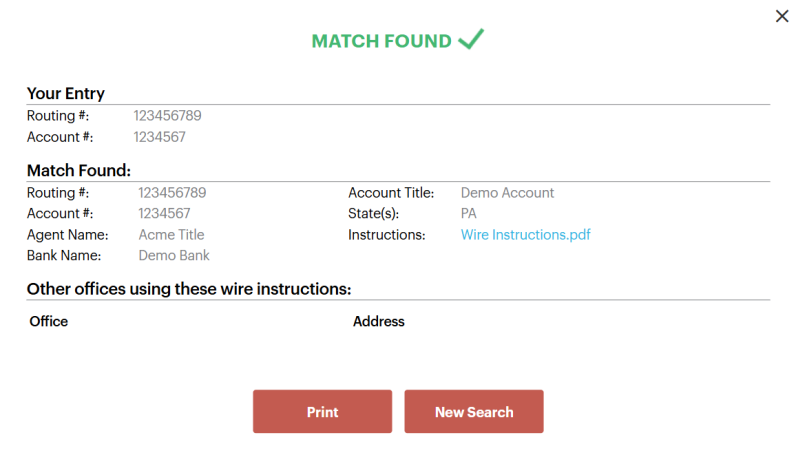Start a New Search

tap(474, 411)
